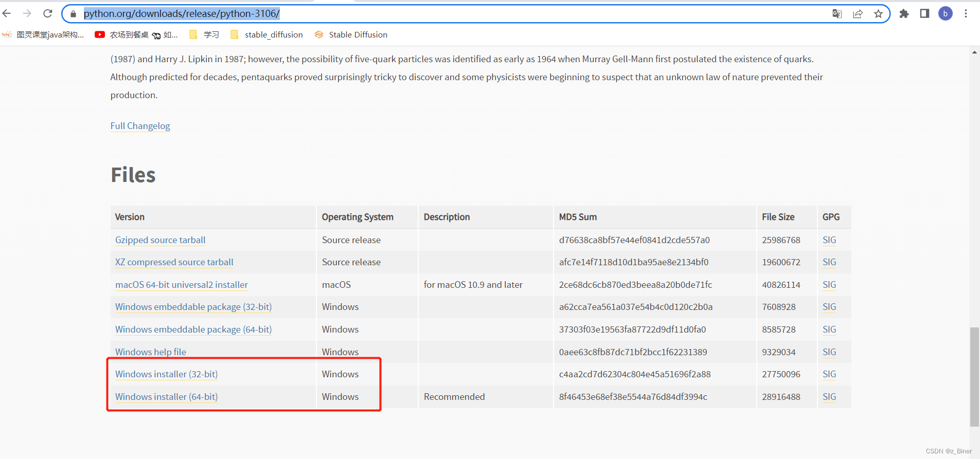Download XZ compressed source tarball
Viewport: 980px width, 459px height.
(174, 262)
